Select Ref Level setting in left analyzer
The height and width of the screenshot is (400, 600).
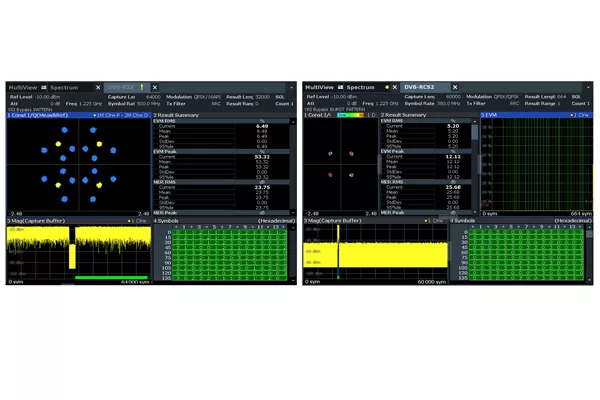[35, 97]
